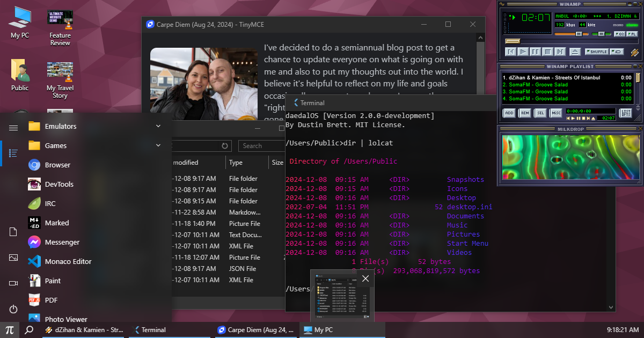Enable Shuffle mode in Winamp
This screenshot has width=644, height=338.
point(597,52)
